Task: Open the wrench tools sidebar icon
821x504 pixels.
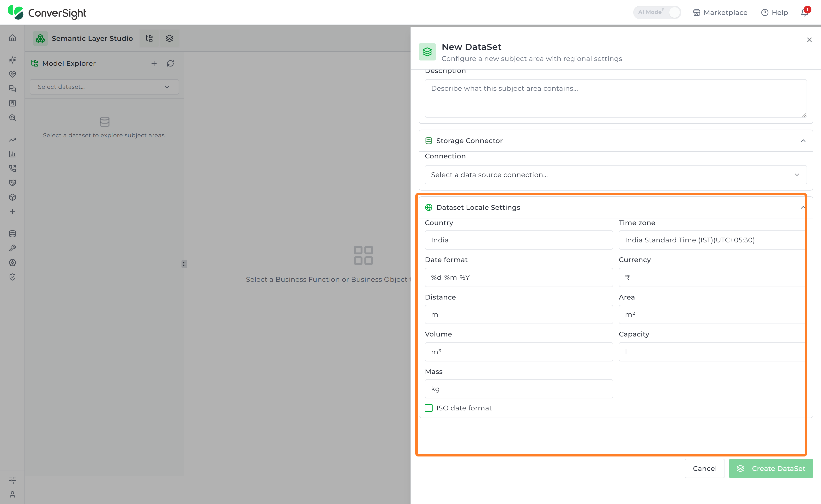Action: point(12,248)
